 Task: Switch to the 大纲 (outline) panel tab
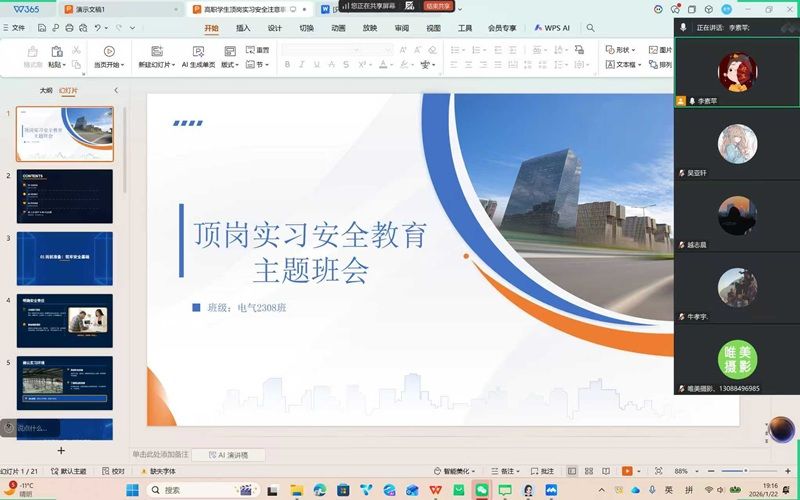[46, 90]
